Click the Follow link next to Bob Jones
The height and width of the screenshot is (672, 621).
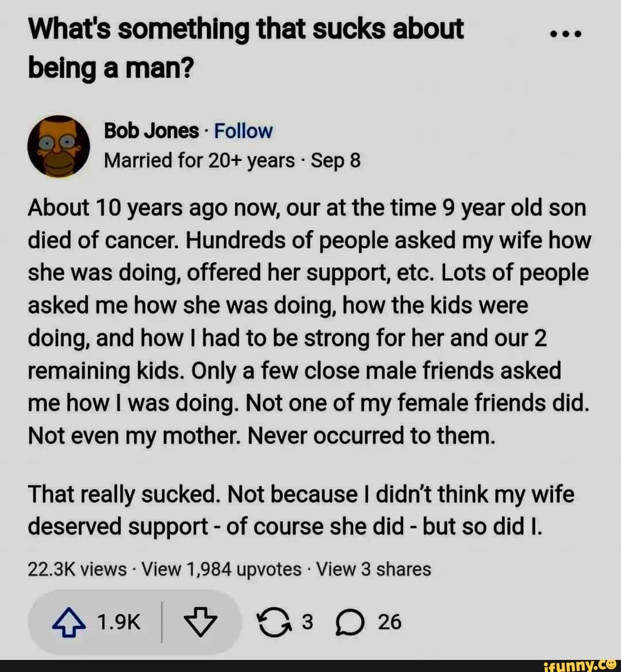tap(242, 131)
